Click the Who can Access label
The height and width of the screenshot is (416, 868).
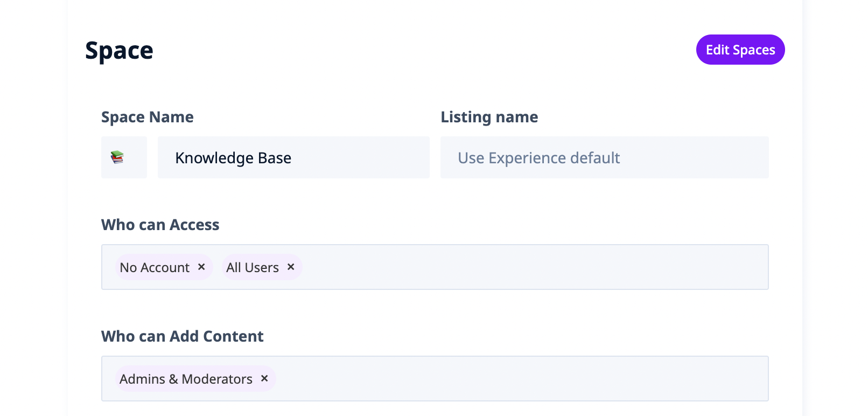click(160, 225)
